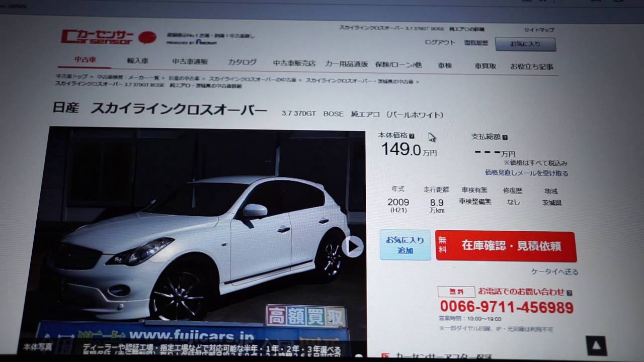Viewport: 644px width, 362px height.
Task: Click help icon next to お電話でのお問い合わせ
Action: pos(569,293)
